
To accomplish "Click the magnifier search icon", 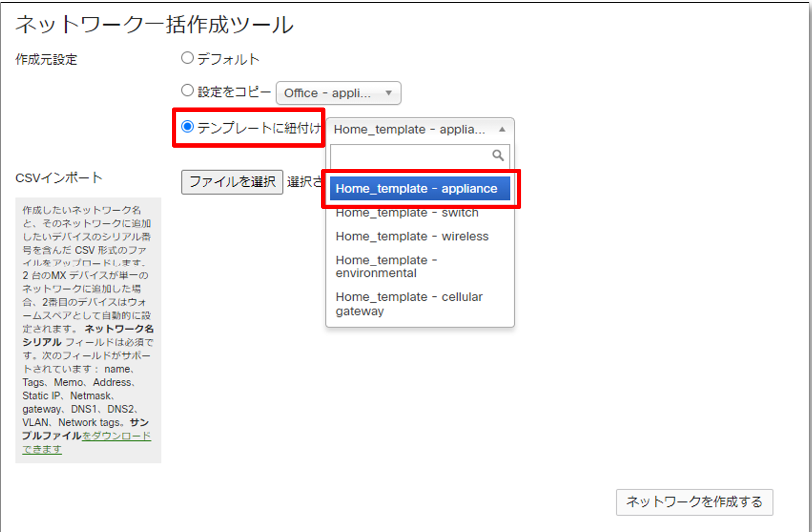I will (x=498, y=156).
